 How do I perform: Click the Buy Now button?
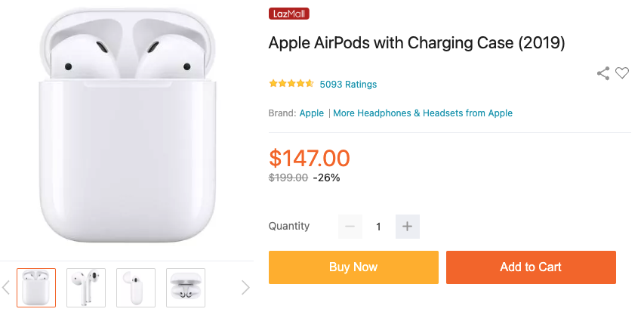353,267
